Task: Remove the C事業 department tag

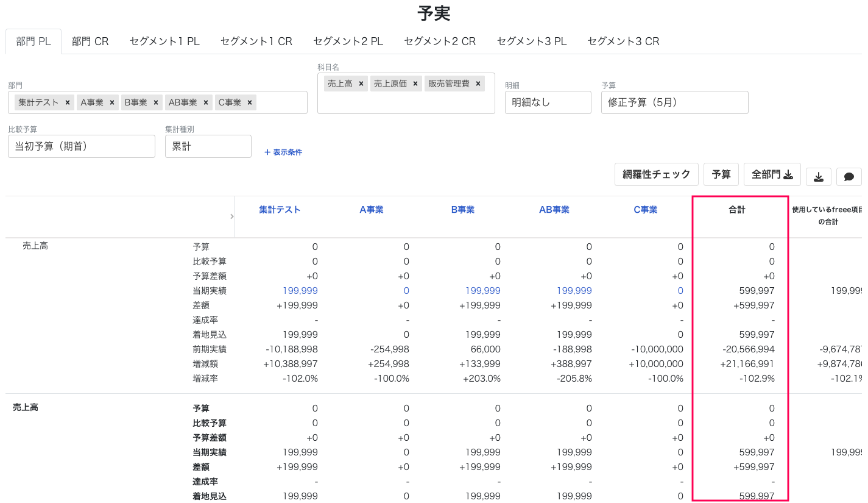Action: [x=250, y=102]
